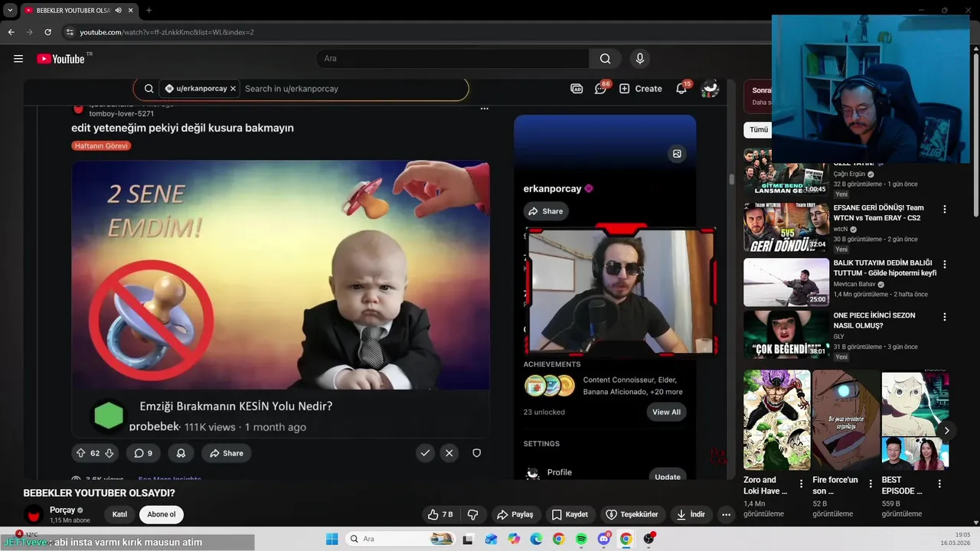View site information icon in address bar
The height and width of the screenshot is (551, 980).
[70, 32]
